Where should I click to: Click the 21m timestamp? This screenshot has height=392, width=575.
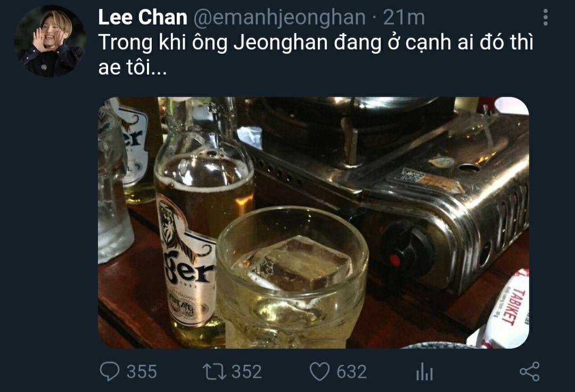pos(404,18)
